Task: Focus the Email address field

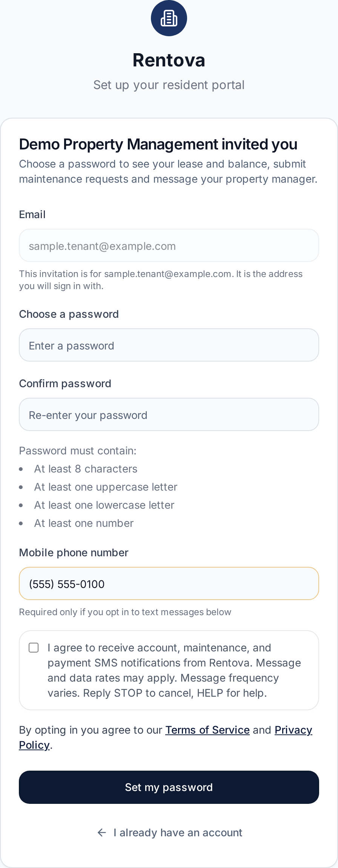Action: click(x=169, y=246)
